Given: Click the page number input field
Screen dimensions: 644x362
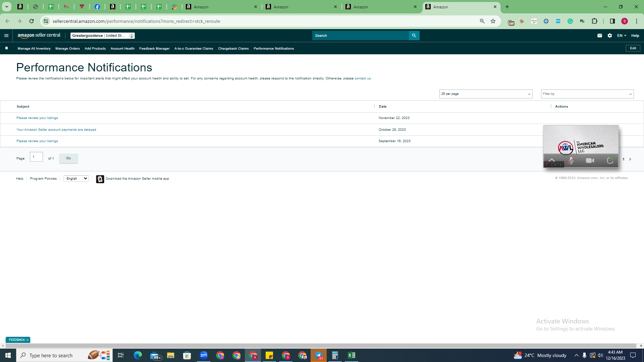Looking at the screenshot, I should 36,157.
